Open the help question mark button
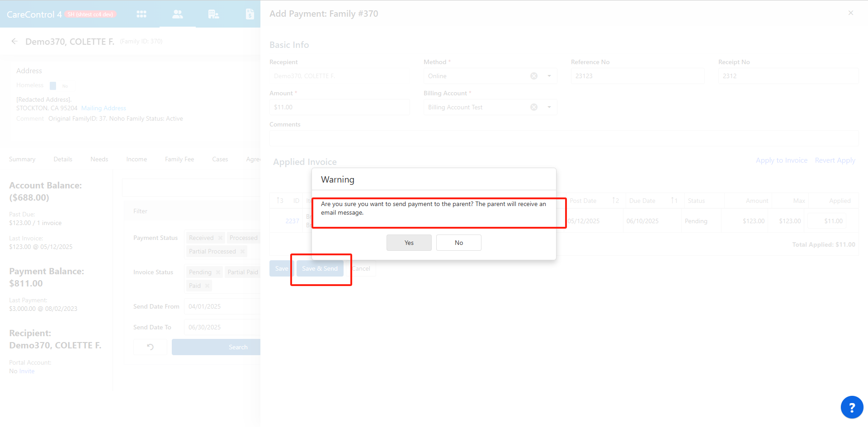The width and height of the screenshot is (868, 427). (x=852, y=408)
